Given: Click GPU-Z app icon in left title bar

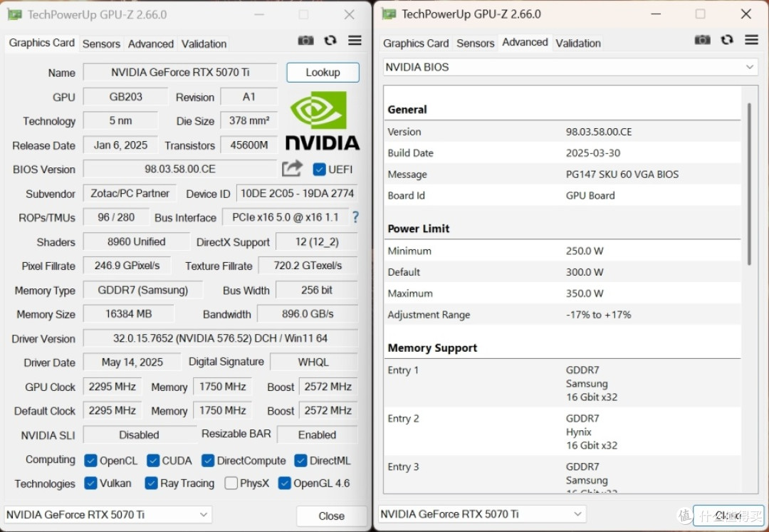Looking at the screenshot, I should point(14,15).
